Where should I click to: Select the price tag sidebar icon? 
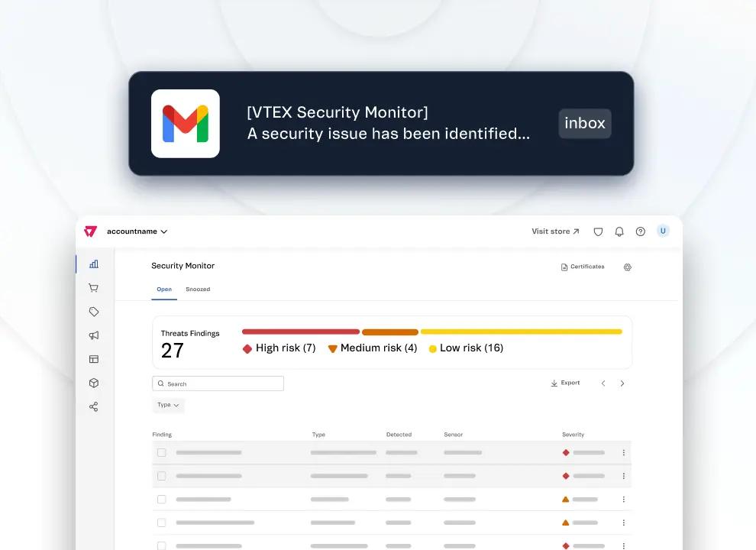[94, 312]
